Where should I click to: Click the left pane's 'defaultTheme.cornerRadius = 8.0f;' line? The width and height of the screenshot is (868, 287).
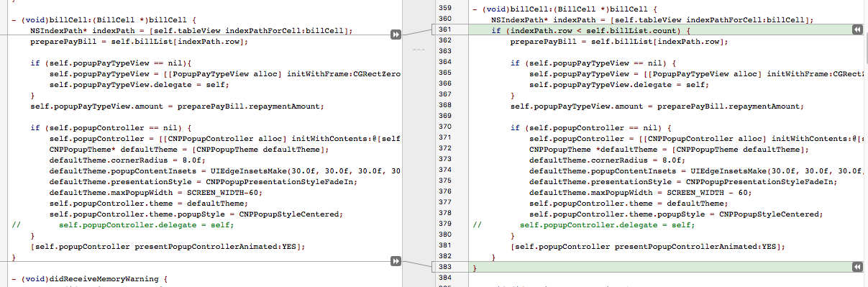click(127, 160)
